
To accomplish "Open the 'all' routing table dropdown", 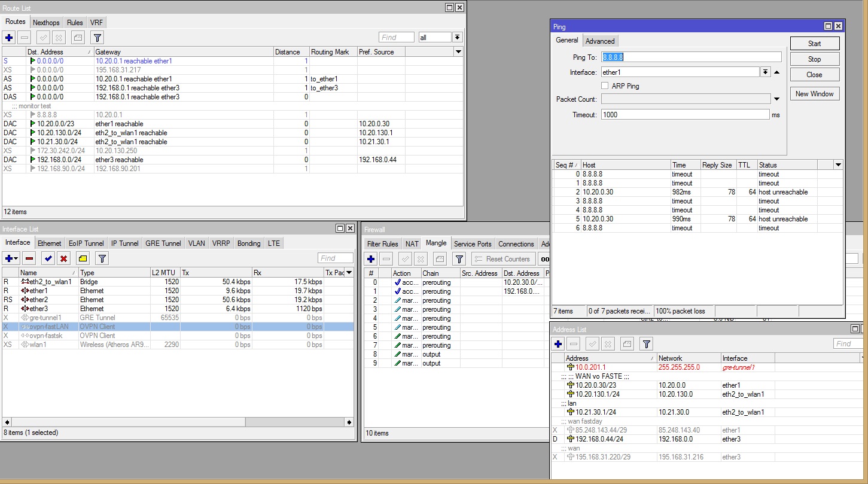I will (457, 37).
